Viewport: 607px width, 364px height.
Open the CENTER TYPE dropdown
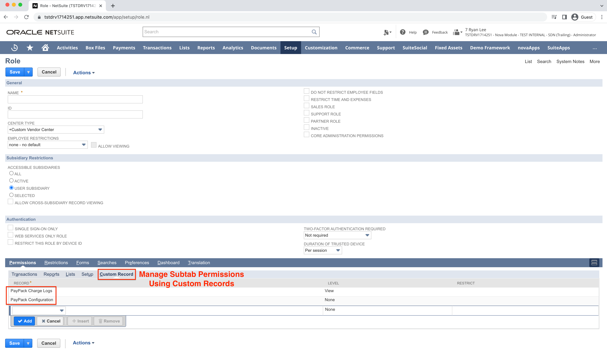pos(100,130)
